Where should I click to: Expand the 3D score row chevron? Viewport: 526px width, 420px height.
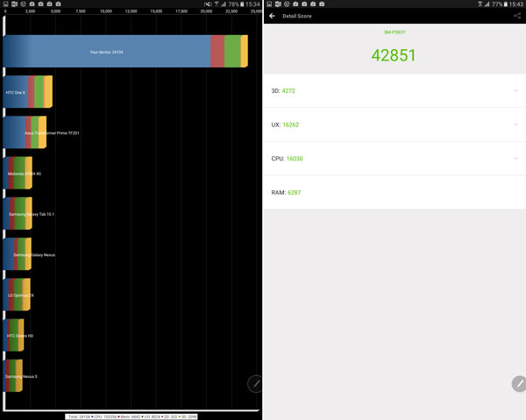tap(516, 90)
